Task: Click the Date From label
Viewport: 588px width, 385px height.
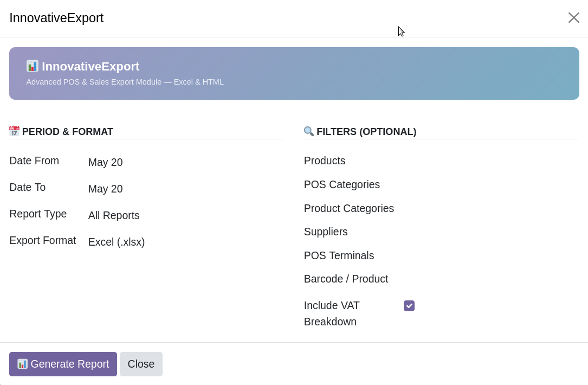Action: click(x=34, y=161)
